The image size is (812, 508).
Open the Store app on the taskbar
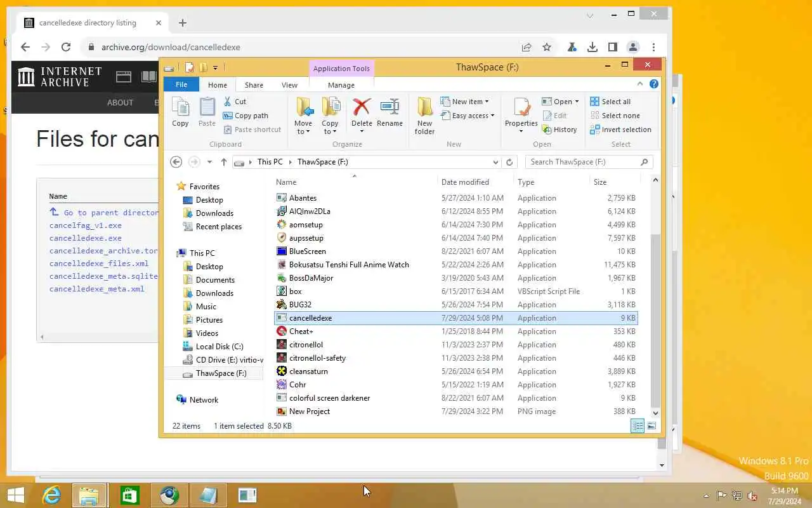click(x=129, y=495)
